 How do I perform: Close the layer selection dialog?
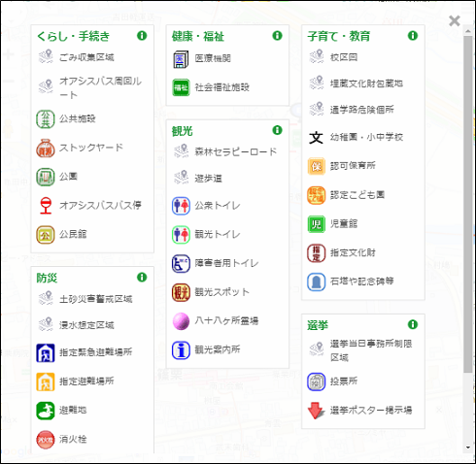pyautogui.click(x=455, y=20)
